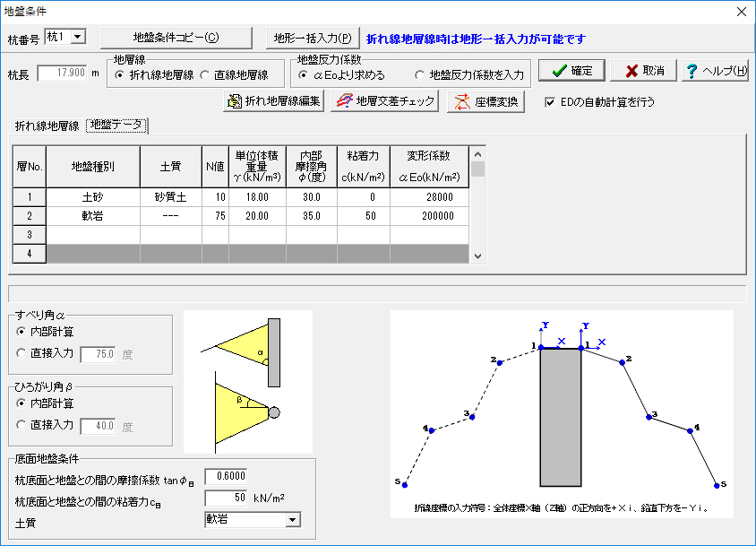Click the 200000 αEo cell
Image resolution: width=756 pixels, height=546 pixels.
pos(429,216)
